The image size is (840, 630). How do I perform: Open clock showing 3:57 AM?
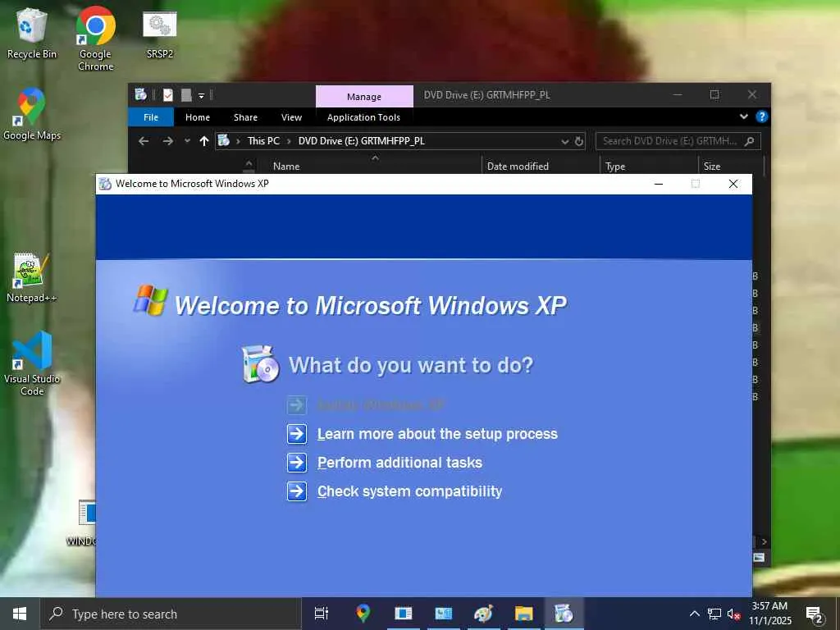point(769,614)
